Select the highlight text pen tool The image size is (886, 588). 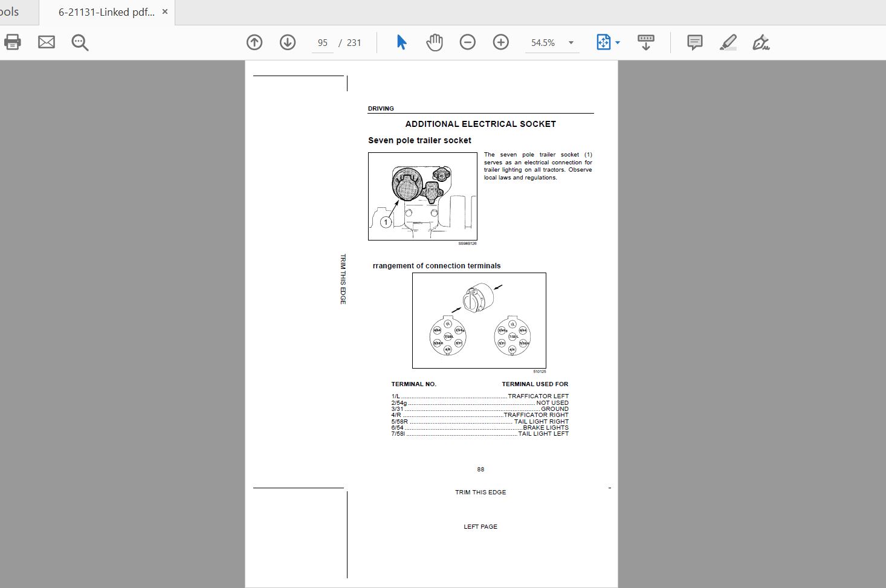click(x=728, y=42)
